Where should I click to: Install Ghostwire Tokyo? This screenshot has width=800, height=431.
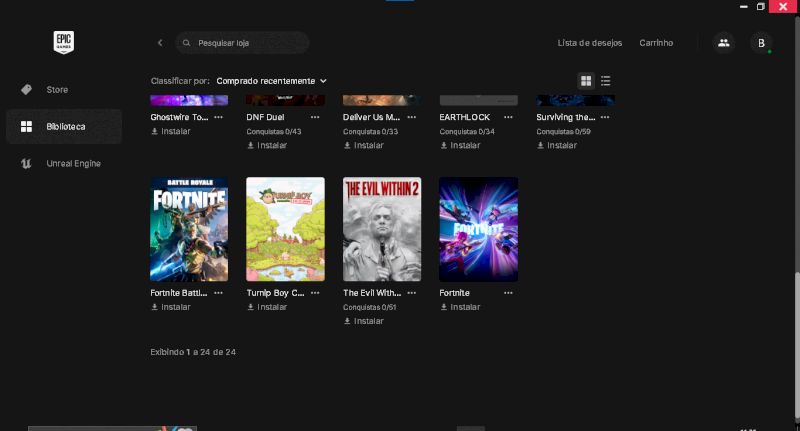click(171, 131)
